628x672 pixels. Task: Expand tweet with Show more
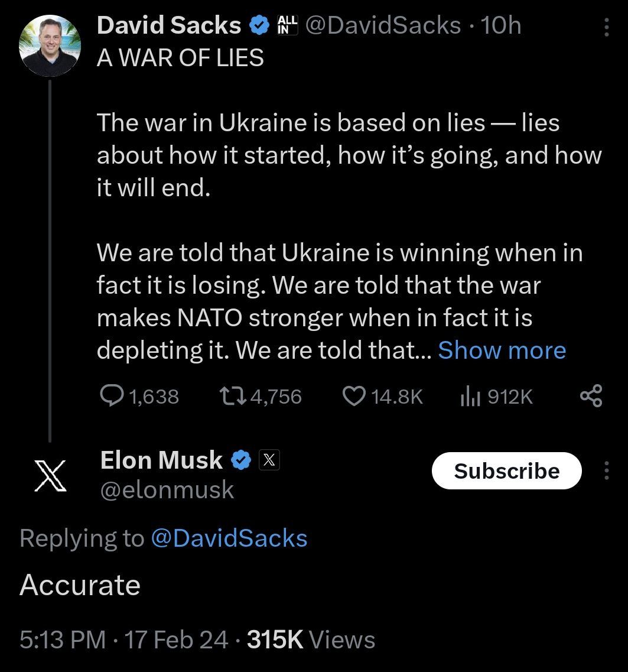[x=502, y=350]
